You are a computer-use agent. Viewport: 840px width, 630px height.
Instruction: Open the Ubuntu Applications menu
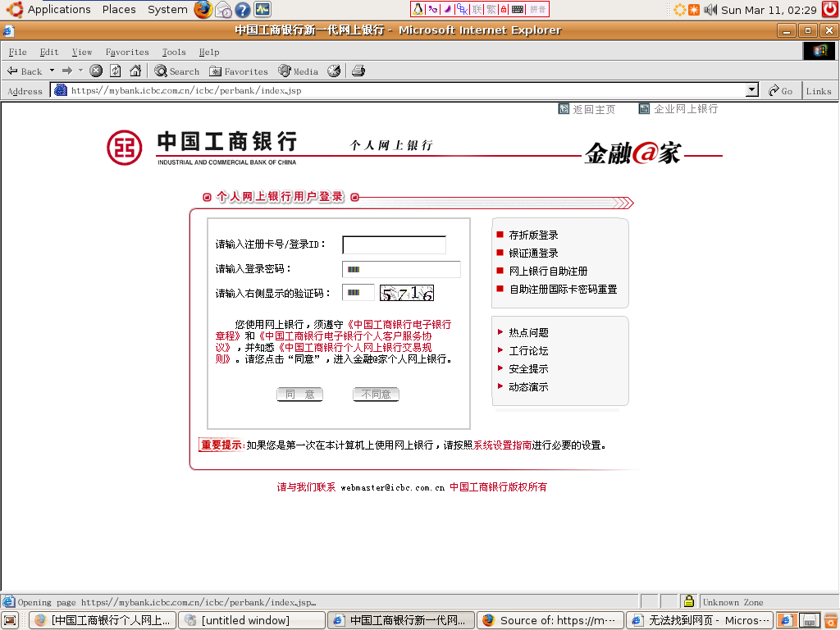pos(48,10)
